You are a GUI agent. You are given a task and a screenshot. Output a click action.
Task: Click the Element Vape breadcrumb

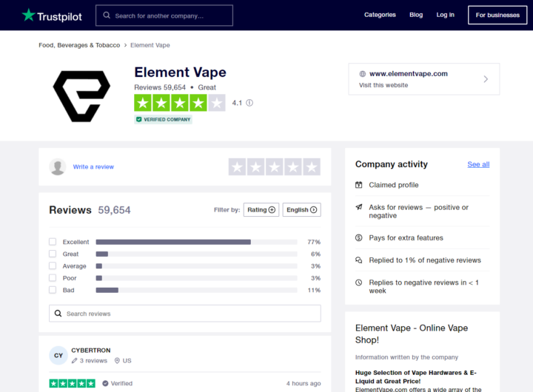click(x=150, y=45)
